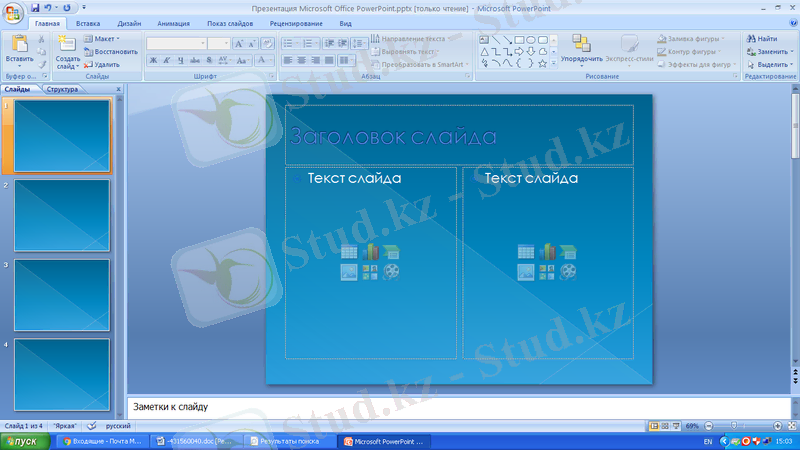Screen dimensions: 800x450
Task: Switch to the Структура pane tab
Action: tap(62, 89)
